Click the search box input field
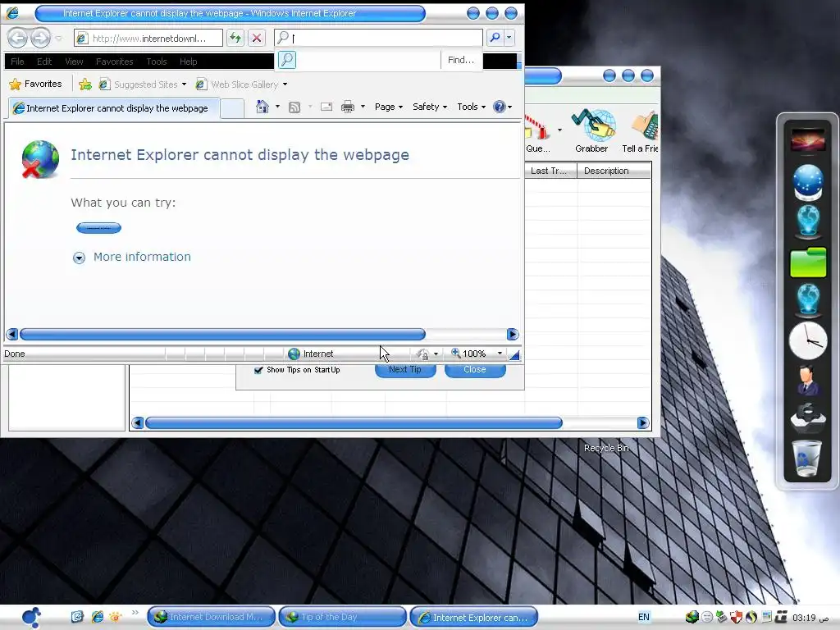840x630 pixels. 378,38
